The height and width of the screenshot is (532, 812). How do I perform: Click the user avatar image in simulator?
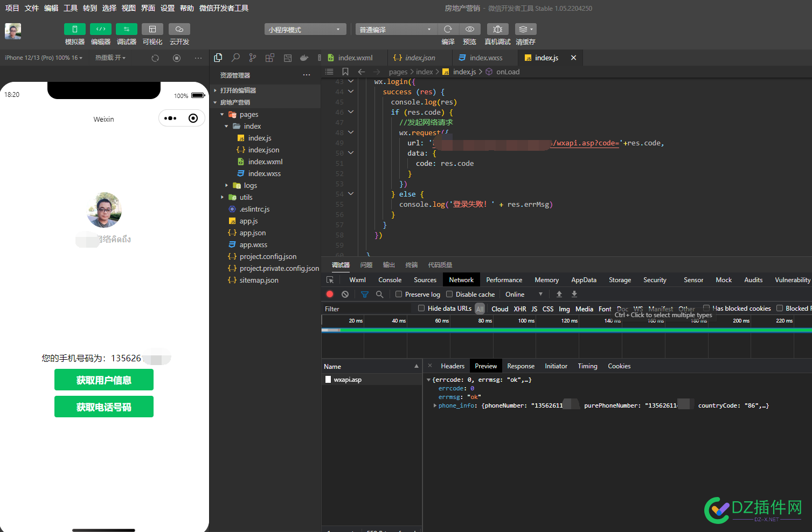104,210
